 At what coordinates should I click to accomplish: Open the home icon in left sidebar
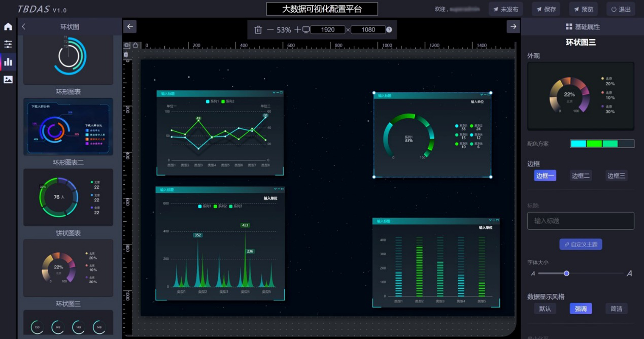coord(8,27)
